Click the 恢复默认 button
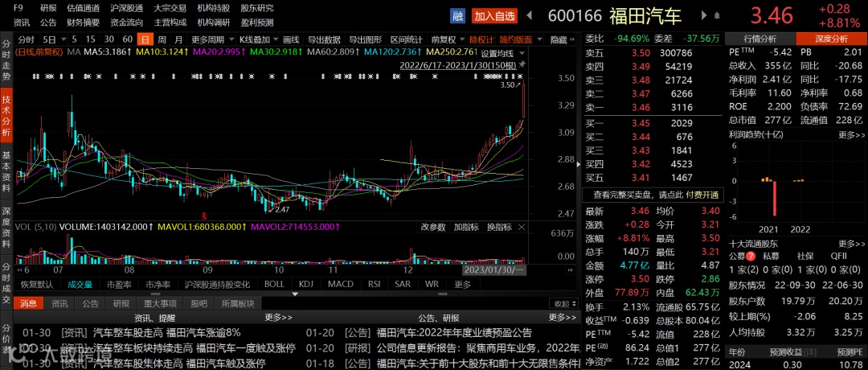The height and width of the screenshot is (370, 868). pyautogui.click(x=37, y=284)
